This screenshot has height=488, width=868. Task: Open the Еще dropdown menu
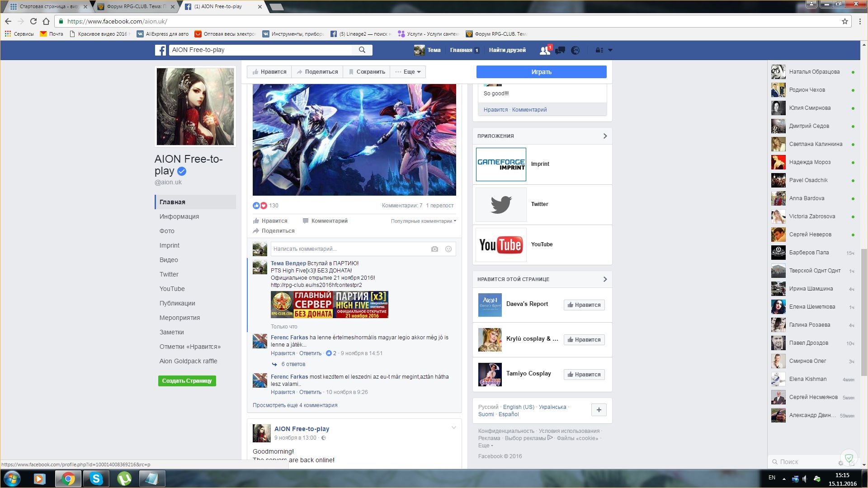(408, 72)
